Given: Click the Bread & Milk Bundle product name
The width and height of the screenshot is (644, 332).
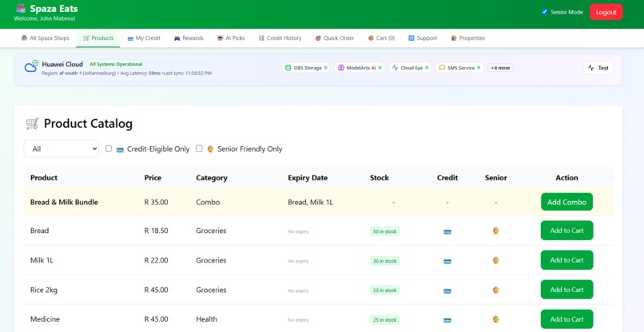Looking at the screenshot, I should click(x=64, y=202).
